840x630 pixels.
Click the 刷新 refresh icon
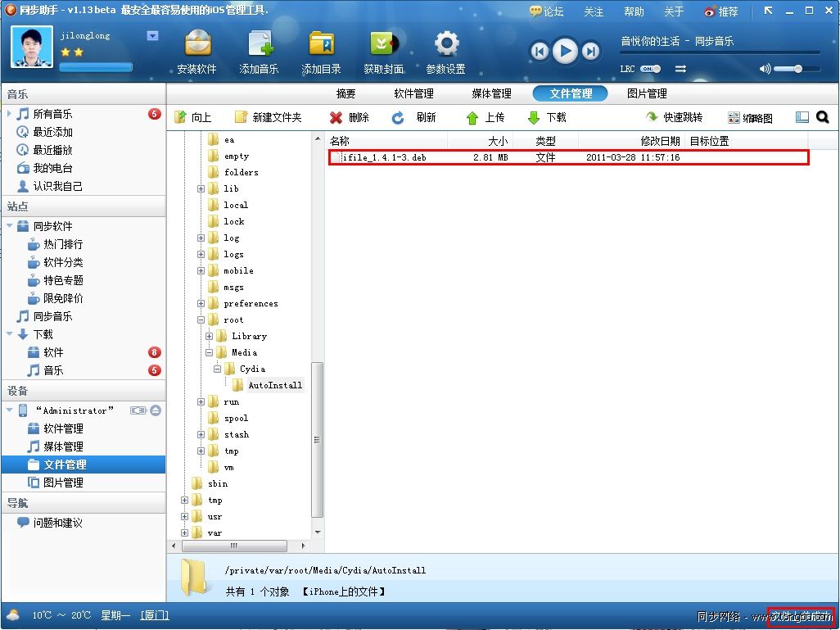[x=398, y=117]
